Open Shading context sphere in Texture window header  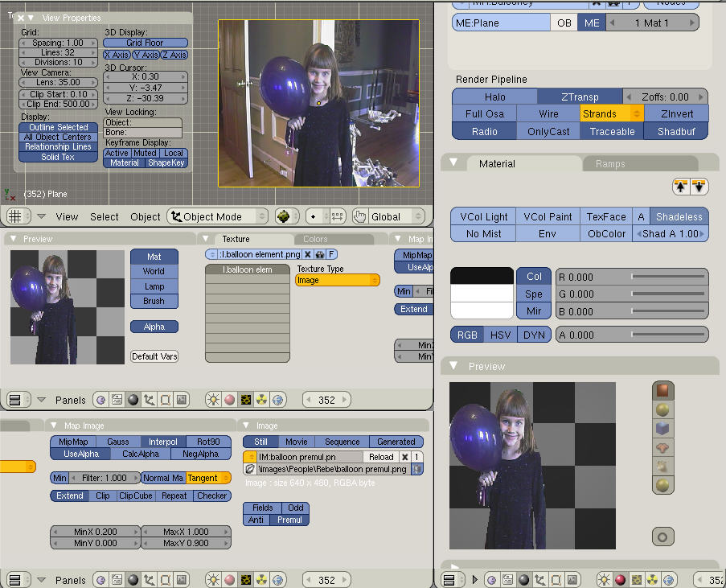pos(133,400)
